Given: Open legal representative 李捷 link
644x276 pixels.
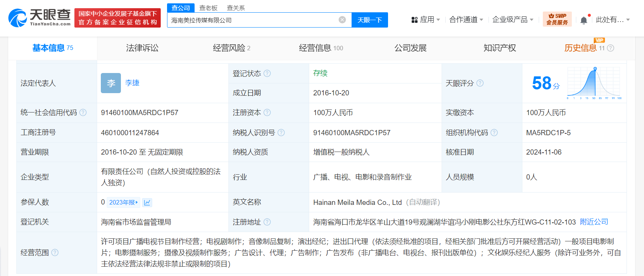Looking at the screenshot, I should tap(132, 83).
